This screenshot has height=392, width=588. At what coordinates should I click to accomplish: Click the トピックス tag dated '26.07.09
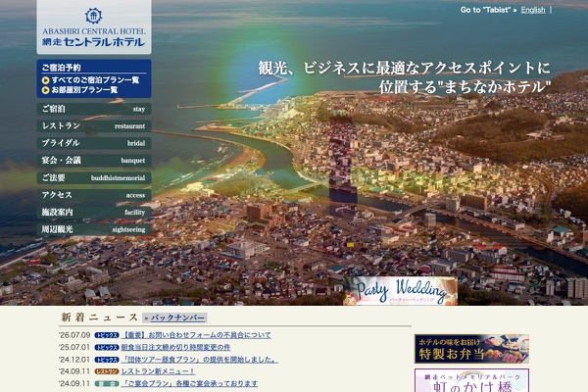click(x=107, y=335)
